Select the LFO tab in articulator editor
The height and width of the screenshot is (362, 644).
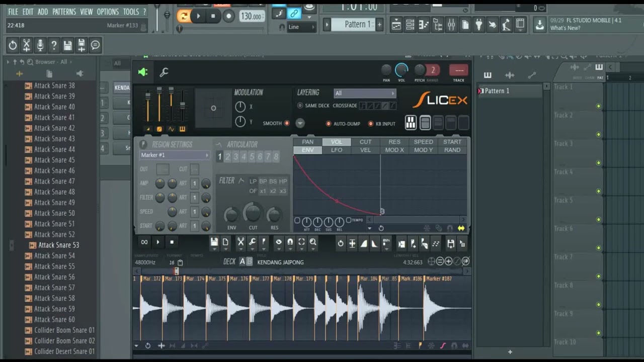337,150
